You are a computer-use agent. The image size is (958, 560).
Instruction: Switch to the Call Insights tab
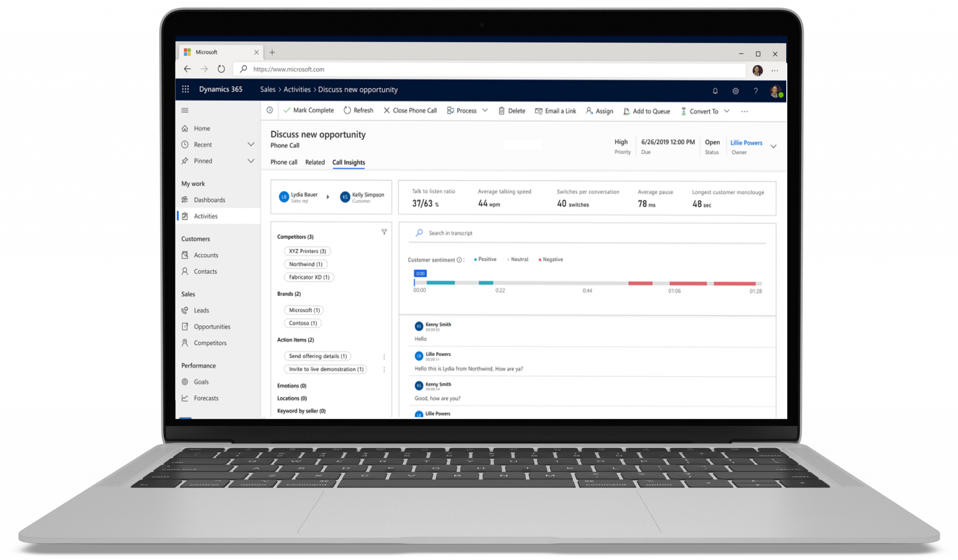click(x=348, y=162)
